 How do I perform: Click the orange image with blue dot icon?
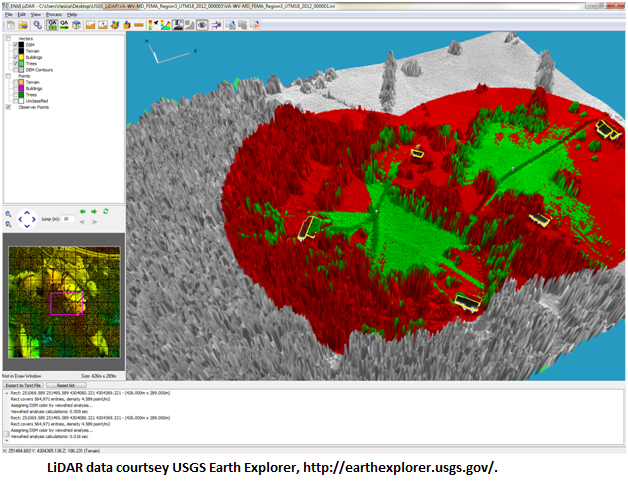coord(103,25)
